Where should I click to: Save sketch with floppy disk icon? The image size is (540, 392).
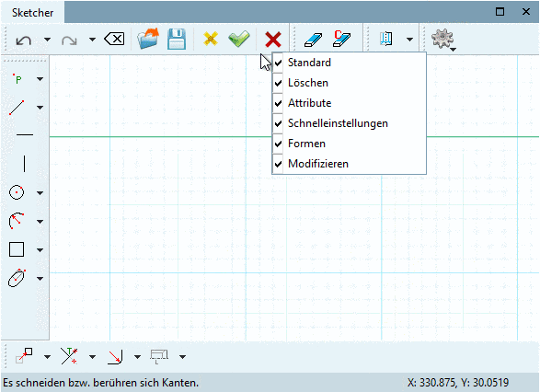pos(177,39)
